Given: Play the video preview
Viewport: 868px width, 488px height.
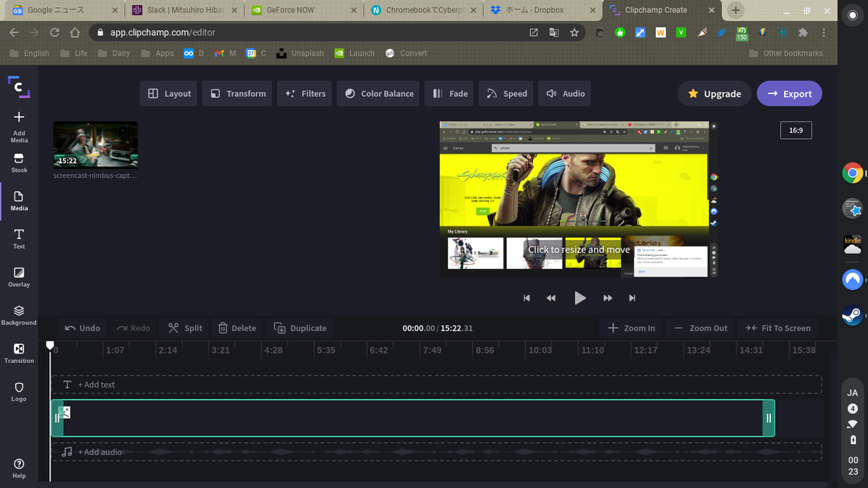Looking at the screenshot, I should (x=579, y=298).
